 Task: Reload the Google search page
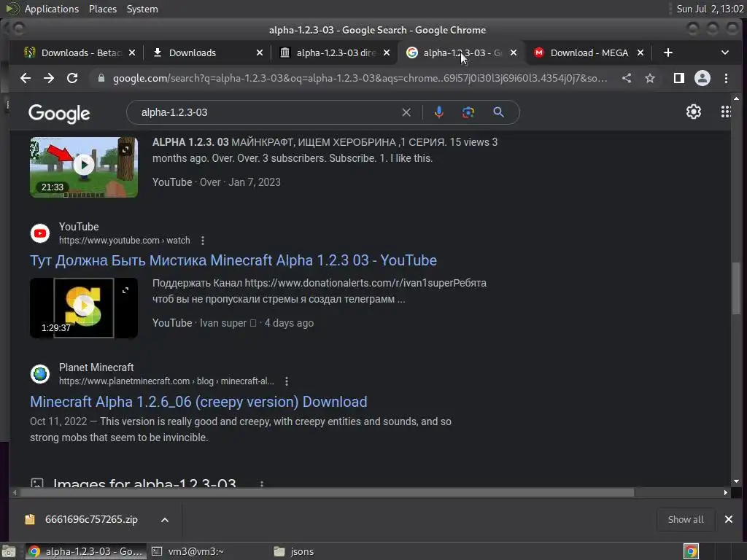(x=72, y=78)
